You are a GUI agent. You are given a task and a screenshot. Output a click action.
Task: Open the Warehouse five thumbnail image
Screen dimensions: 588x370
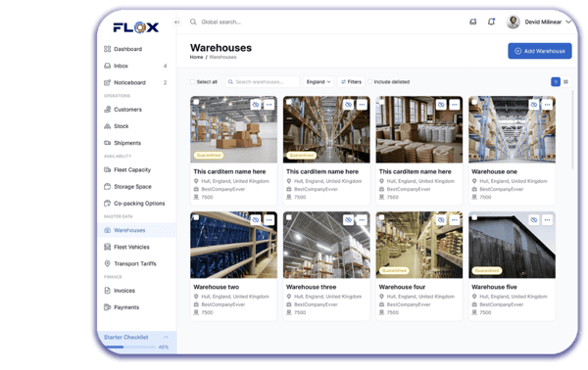point(512,245)
